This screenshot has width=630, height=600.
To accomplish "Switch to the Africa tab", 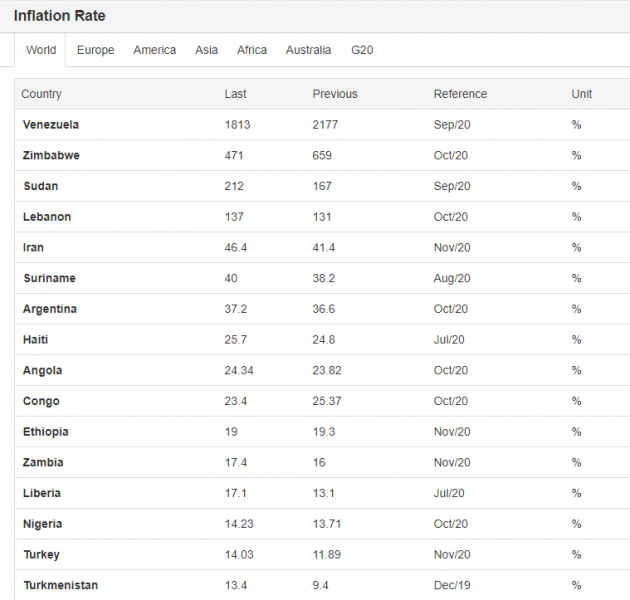I will (x=252, y=50).
